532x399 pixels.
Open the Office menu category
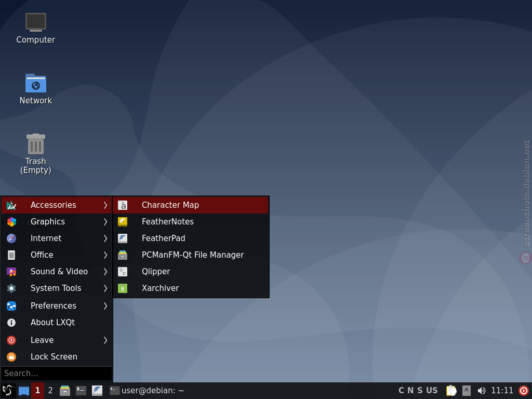click(x=57, y=255)
